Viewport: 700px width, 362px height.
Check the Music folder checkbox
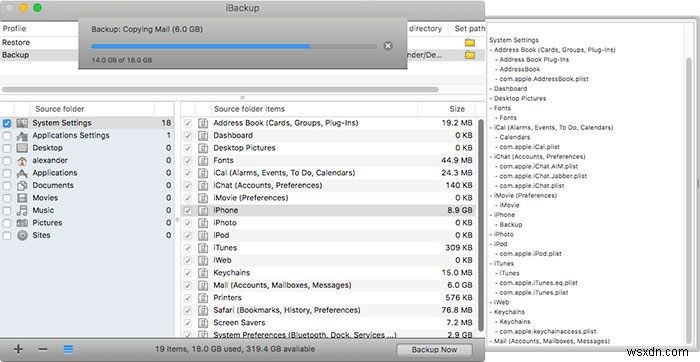(7, 211)
